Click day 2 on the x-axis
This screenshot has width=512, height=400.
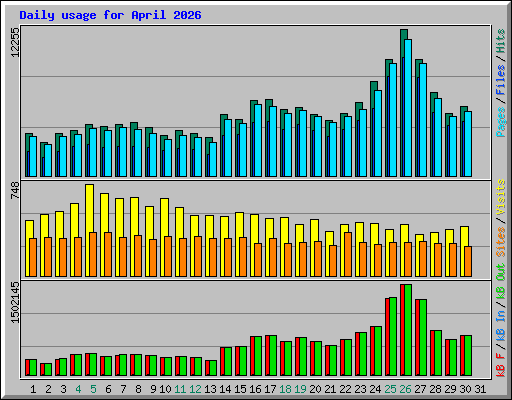point(48,389)
